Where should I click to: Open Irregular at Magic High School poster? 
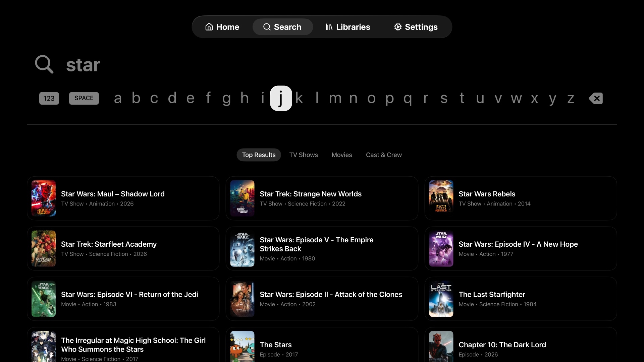pos(44,347)
